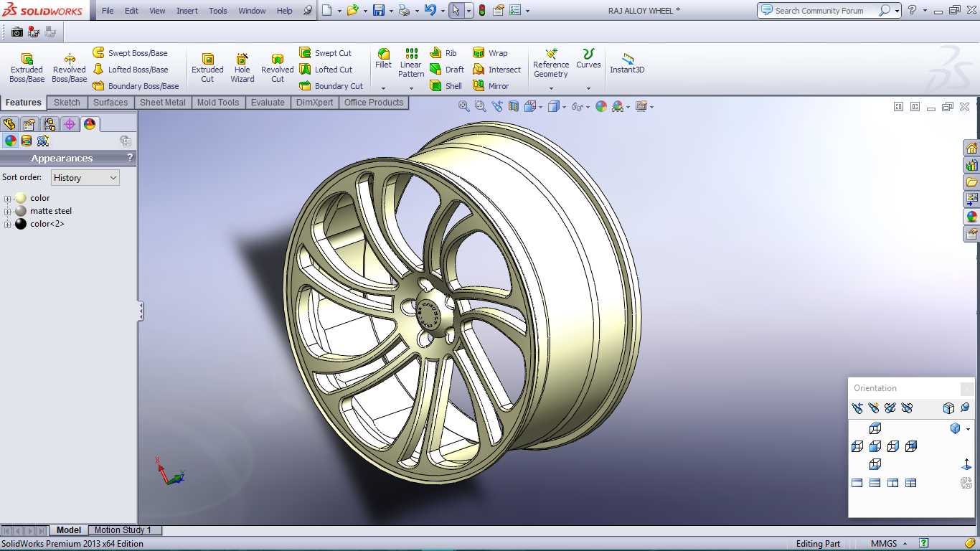Select the Draft tool
The width and height of the screenshot is (980, 551).
pyautogui.click(x=447, y=70)
